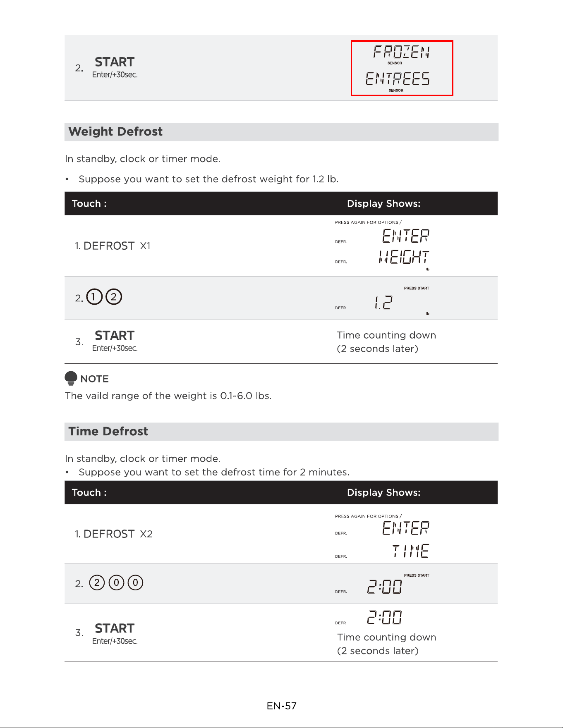Click second circled 0 in Time Defrost
Image resolution: width=563 pixels, height=728 pixels.
click(136, 582)
